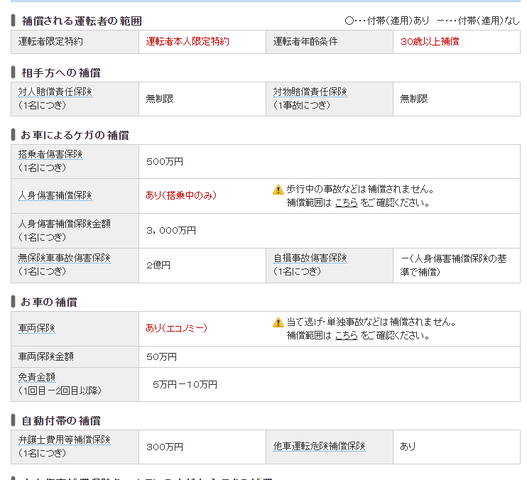
Task: Click the 500万円 搭乗者傷害 amount
Action: point(165,162)
